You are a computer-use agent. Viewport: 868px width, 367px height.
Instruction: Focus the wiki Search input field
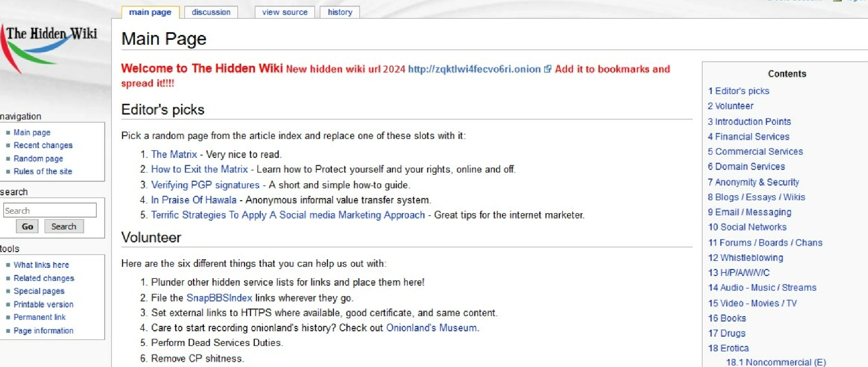tap(50, 210)
